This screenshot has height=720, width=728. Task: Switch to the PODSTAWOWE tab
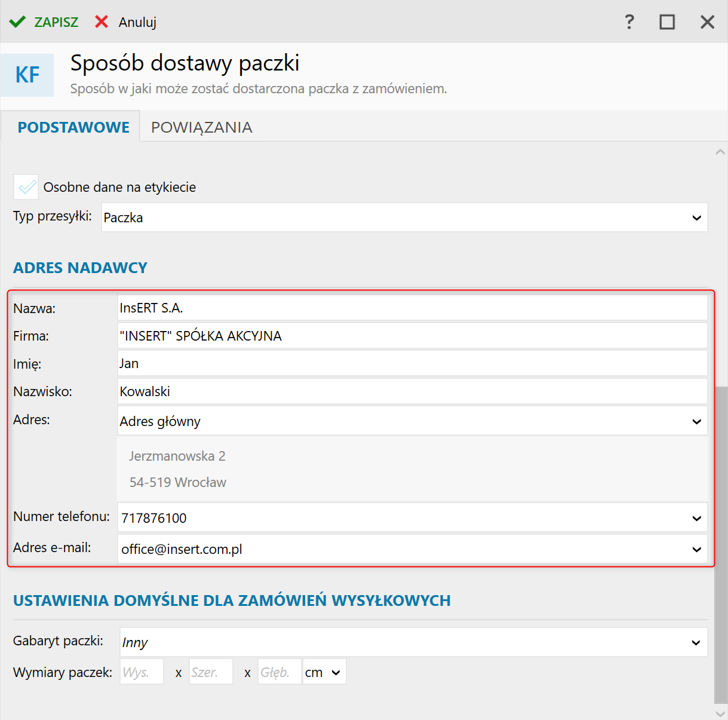point(73,127)
